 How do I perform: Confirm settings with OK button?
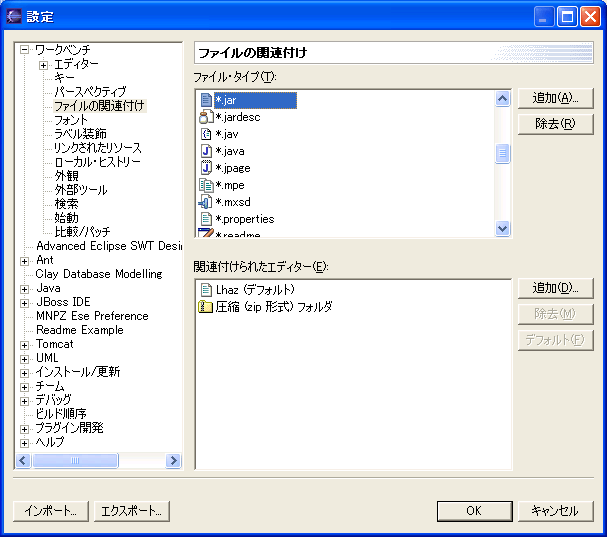click(x=475, y=511)
